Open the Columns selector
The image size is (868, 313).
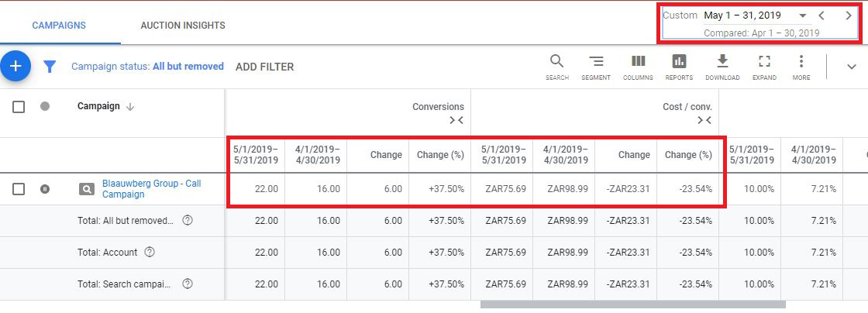tap(638, 62)
